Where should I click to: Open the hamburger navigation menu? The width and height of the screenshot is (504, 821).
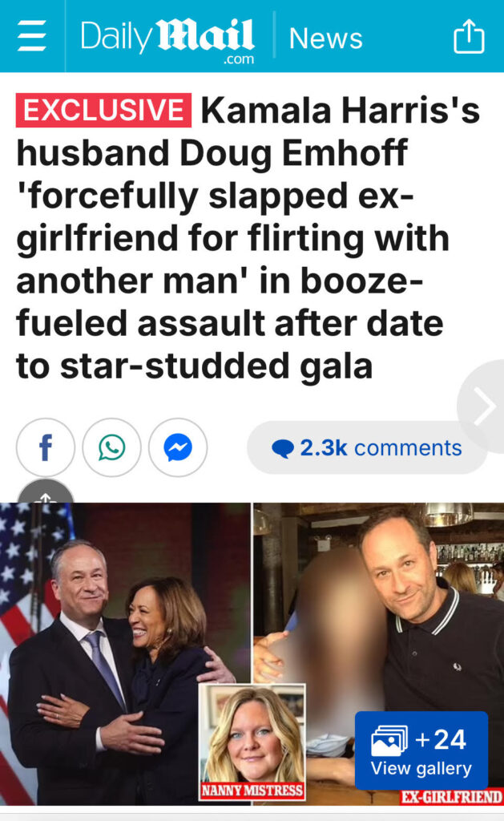click(31, 35)
